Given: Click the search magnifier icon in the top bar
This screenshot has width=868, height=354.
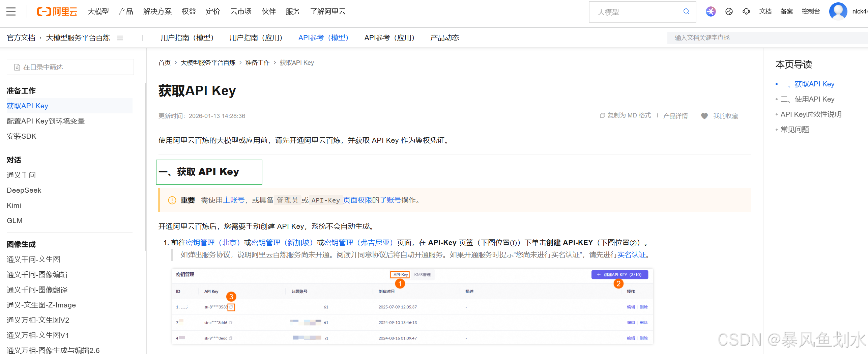Looking at the screenshot, I should [x=686, y=11].
